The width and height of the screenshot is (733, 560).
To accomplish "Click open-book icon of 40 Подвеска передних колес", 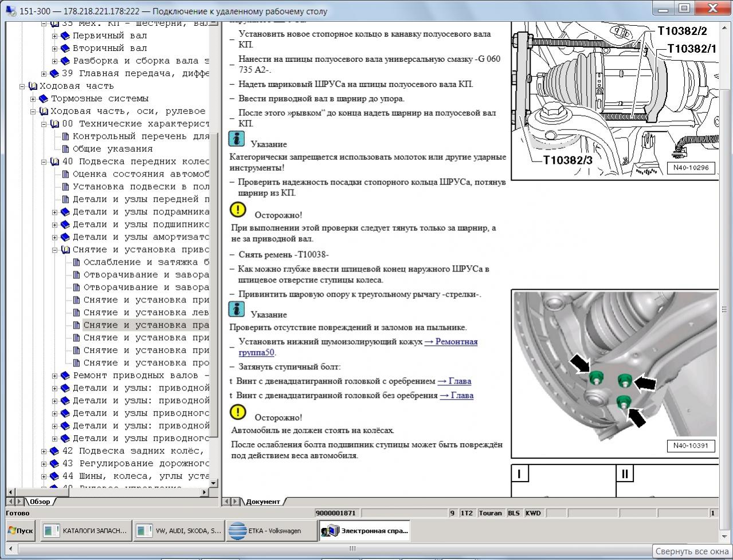I will pos(54,161).
